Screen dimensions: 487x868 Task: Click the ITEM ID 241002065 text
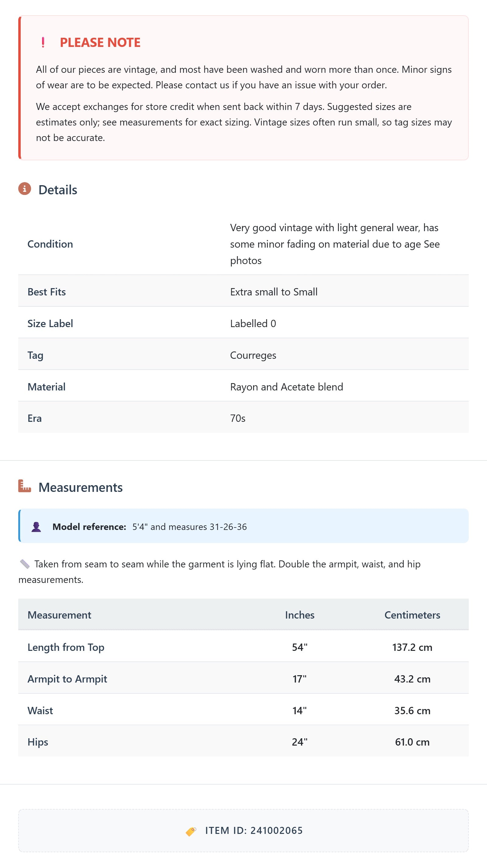[254, 831]
